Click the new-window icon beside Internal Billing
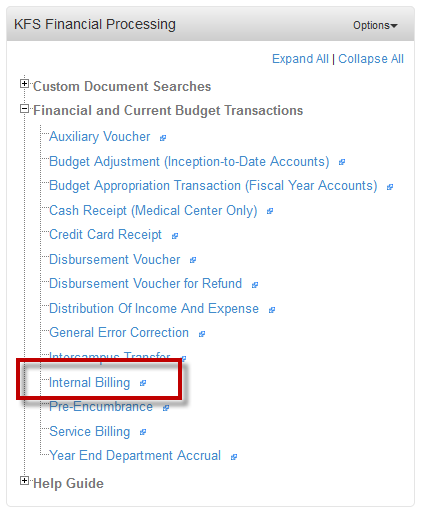This screenshot has height=513, width=426. 143,383
